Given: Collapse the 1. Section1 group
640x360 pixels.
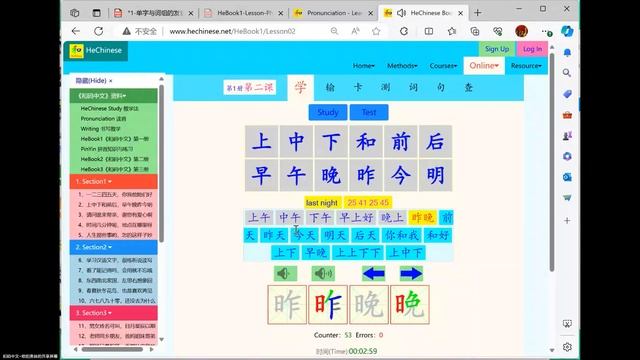Looking at the screenshot, I should [113, 181].
